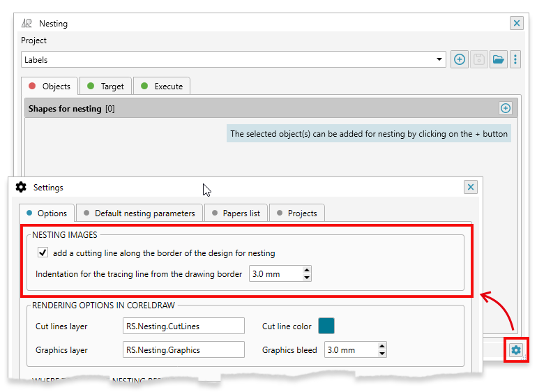Click the Settings dialog gear title icon
The height and width of the screenshot is (392, 537).
[21, 187]
